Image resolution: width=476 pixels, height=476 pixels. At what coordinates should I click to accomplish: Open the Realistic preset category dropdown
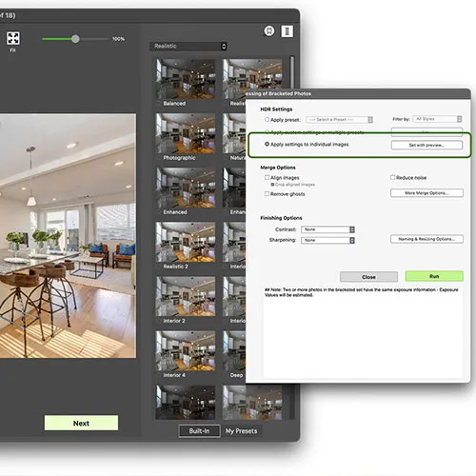point(188,46)
